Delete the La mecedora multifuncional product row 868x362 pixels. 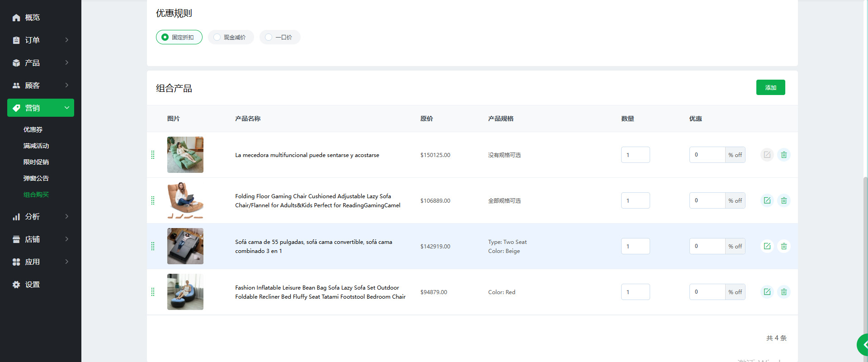point(783,155)
